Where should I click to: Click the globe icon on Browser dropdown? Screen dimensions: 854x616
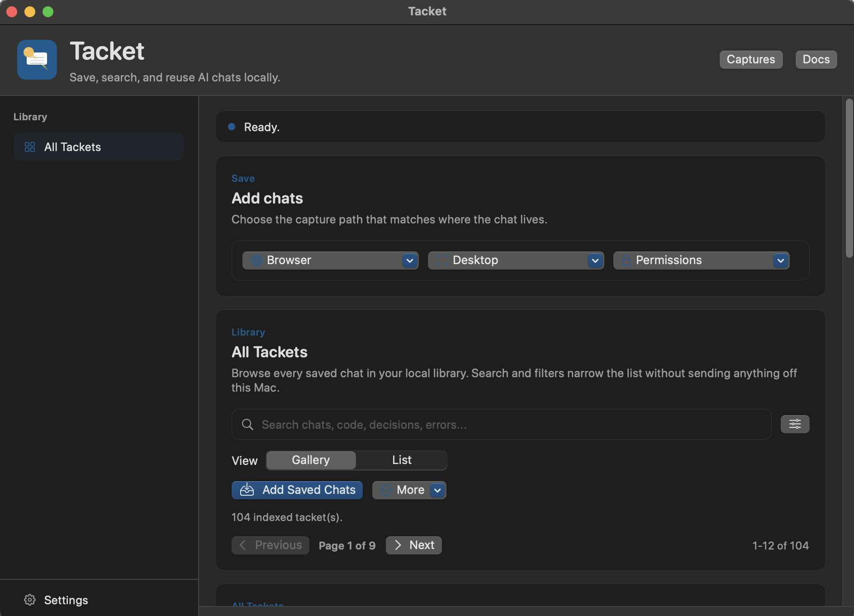pyautogui.click(x=256, y=261)
